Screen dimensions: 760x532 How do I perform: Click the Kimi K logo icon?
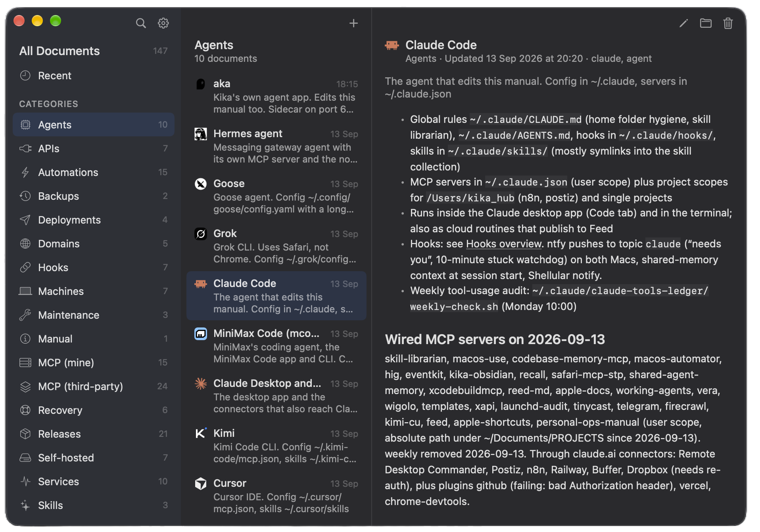(201, 433)
